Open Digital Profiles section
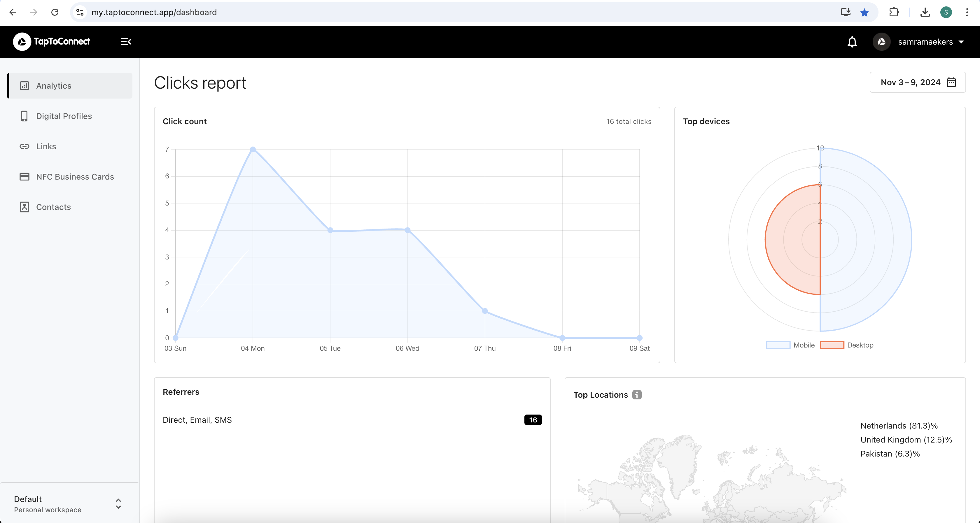Screen dimensions: 980x523 (x=64, y=115)
